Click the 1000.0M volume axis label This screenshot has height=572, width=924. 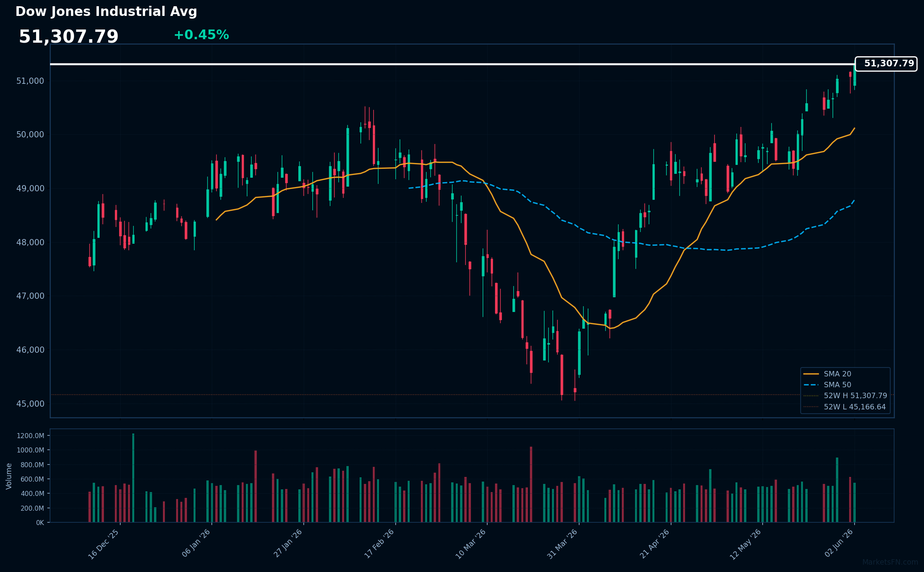30,450
